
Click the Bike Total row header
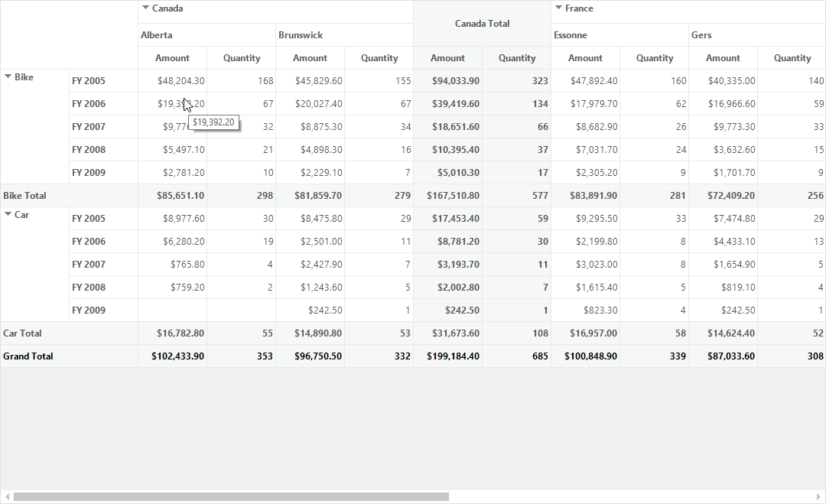click(x=69, y=195)
